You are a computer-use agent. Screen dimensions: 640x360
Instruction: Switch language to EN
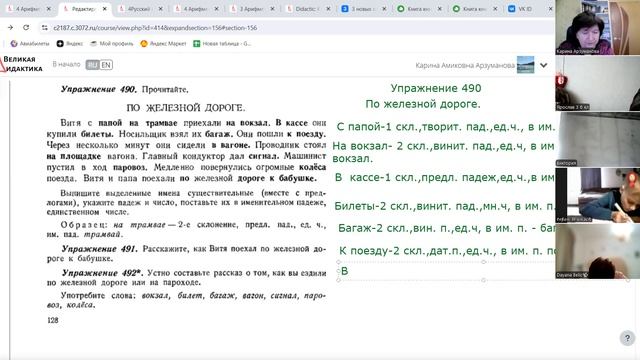106,64
